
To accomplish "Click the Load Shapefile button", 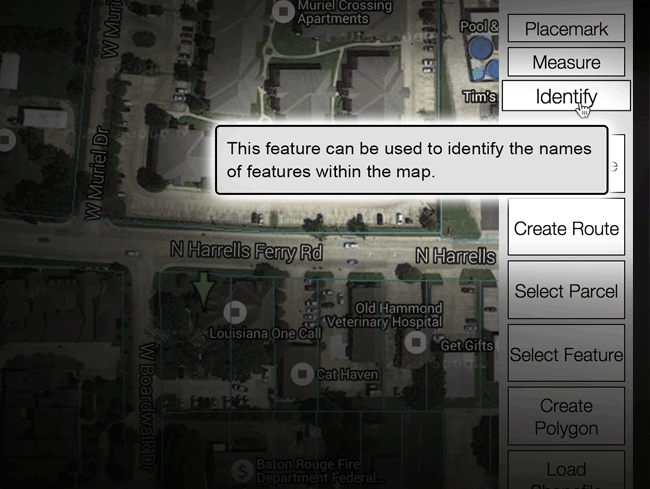I will click(566, 471).
